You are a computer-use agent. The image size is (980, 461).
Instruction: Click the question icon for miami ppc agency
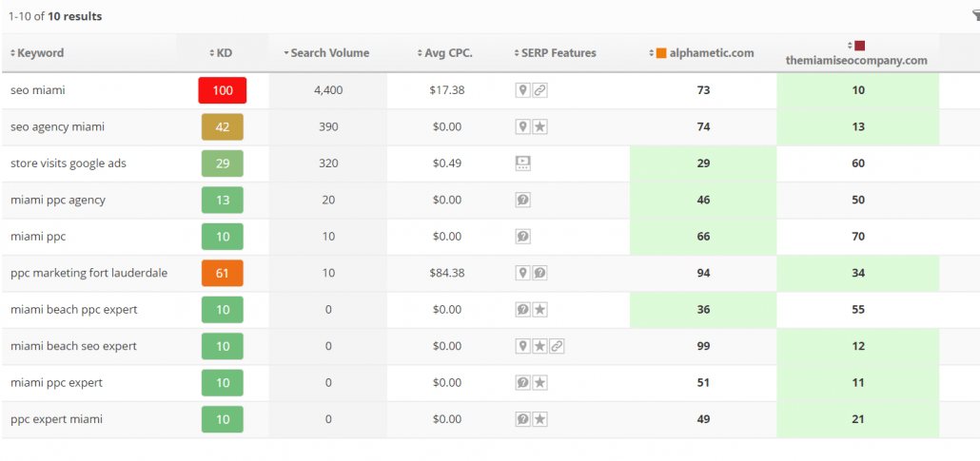522,200
